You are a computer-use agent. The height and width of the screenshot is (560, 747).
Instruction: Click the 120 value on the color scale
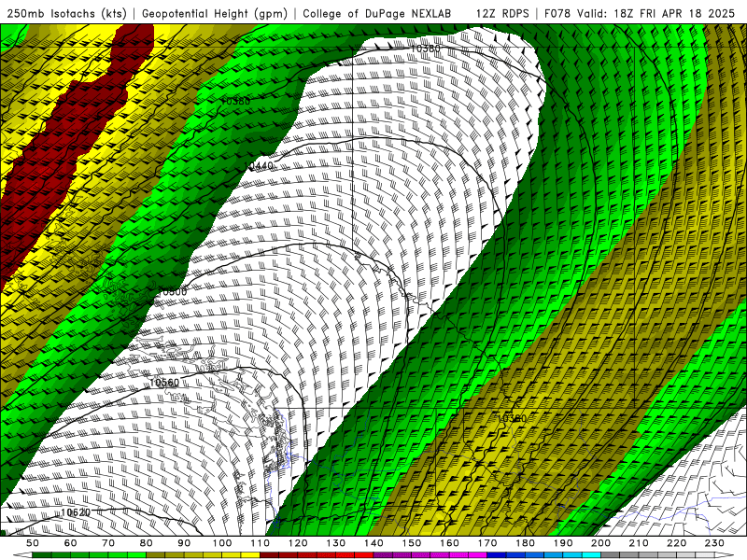point(298,543)
